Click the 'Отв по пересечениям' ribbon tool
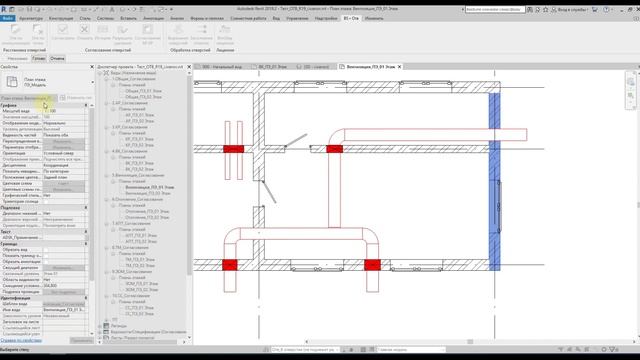This screenshot has height=360, width=640. [x=16, y=34]
